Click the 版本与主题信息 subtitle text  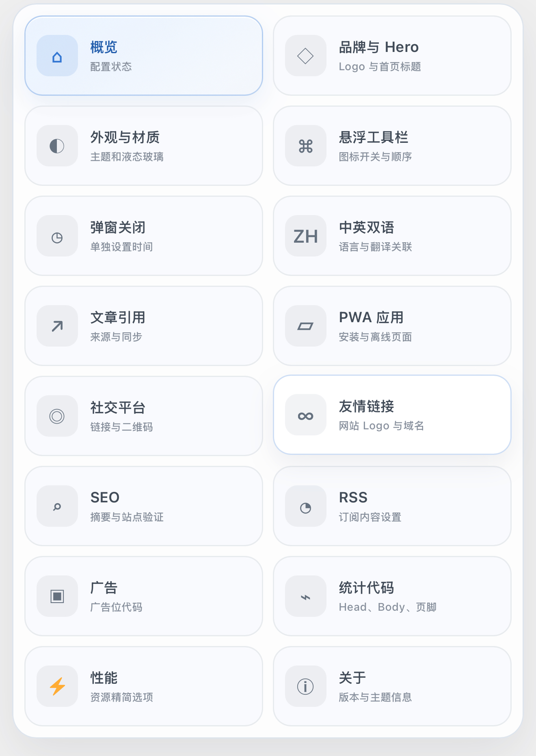375,697
